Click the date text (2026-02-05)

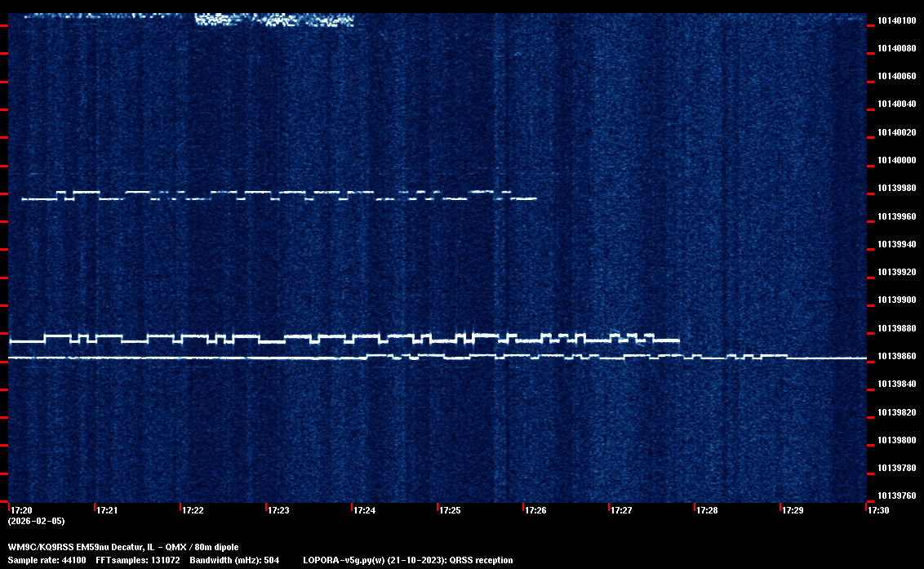pyautogui.click(x=36, y=521)
